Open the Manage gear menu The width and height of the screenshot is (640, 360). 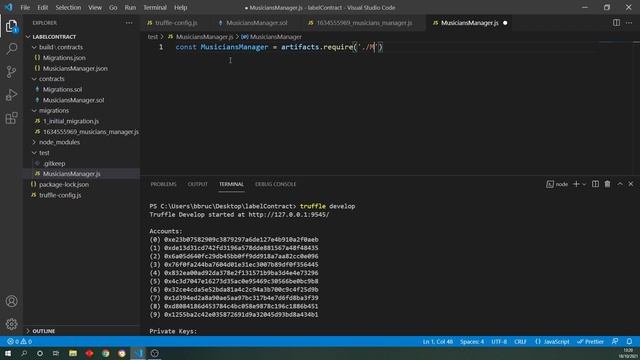click(11, 324)
